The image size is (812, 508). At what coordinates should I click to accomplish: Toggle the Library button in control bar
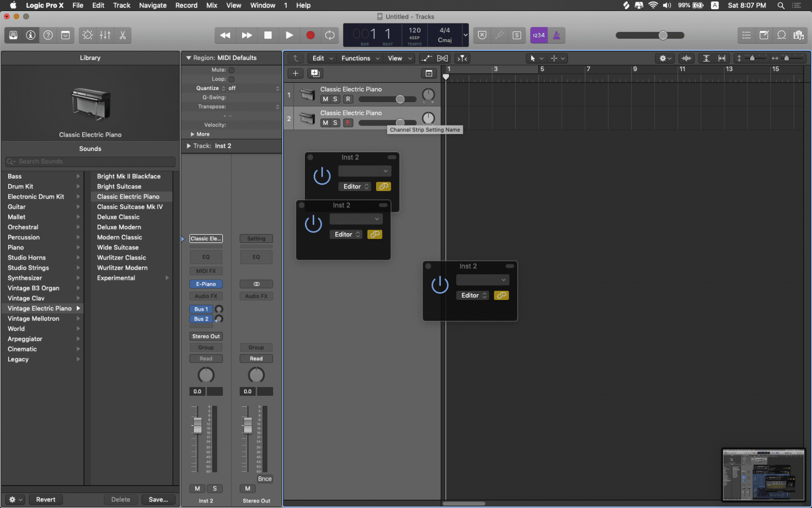(14, 35)
